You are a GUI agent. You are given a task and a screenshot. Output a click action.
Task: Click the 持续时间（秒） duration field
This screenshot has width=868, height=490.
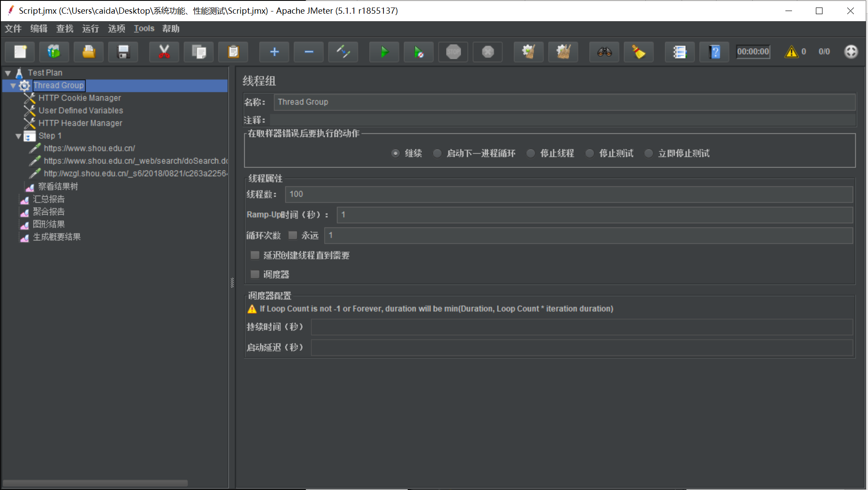pyautogui.click(x=582, y=327)
